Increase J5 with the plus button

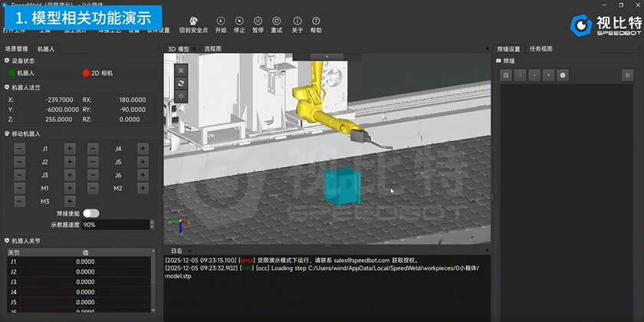tap(143, 162)
